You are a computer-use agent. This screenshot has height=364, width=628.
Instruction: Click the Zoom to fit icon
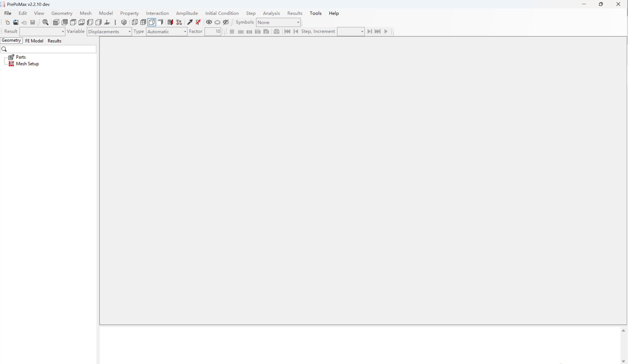[x=45, y=22]
